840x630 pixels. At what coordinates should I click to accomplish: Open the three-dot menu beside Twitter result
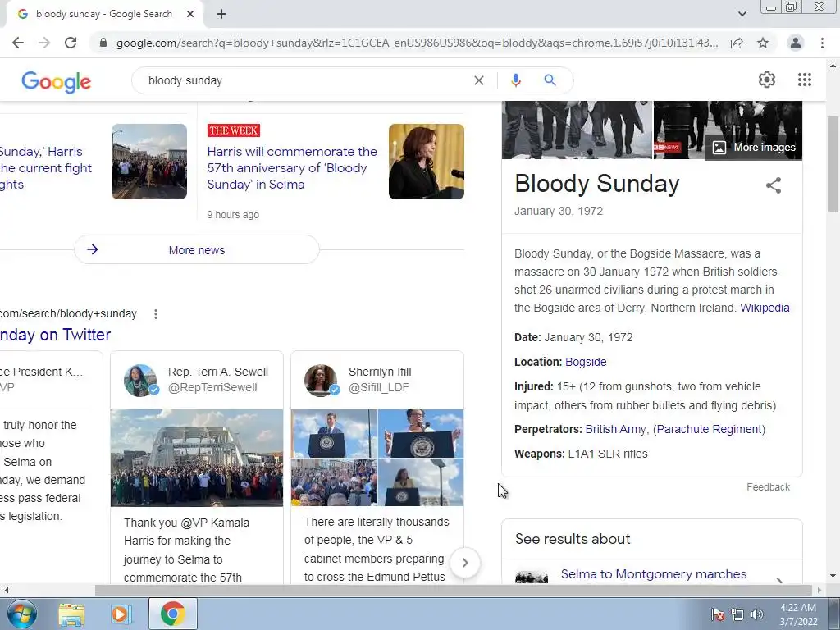[155, 314]
